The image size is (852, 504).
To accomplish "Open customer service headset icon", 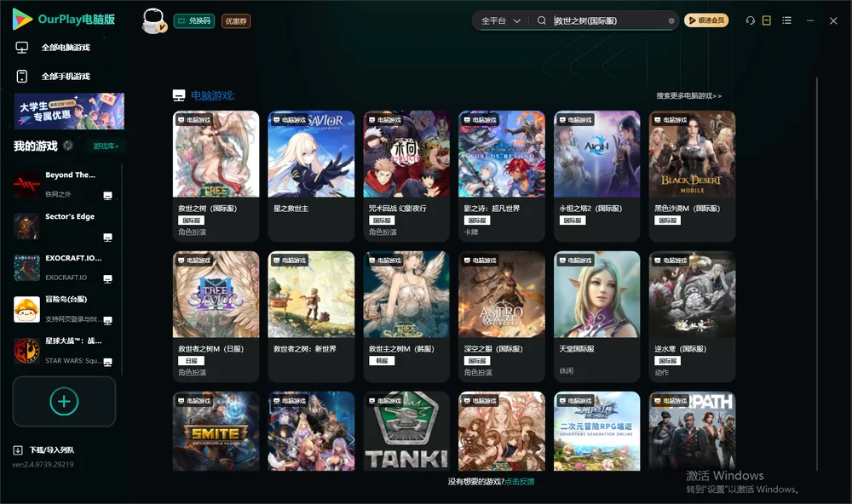I will [750, 20].
